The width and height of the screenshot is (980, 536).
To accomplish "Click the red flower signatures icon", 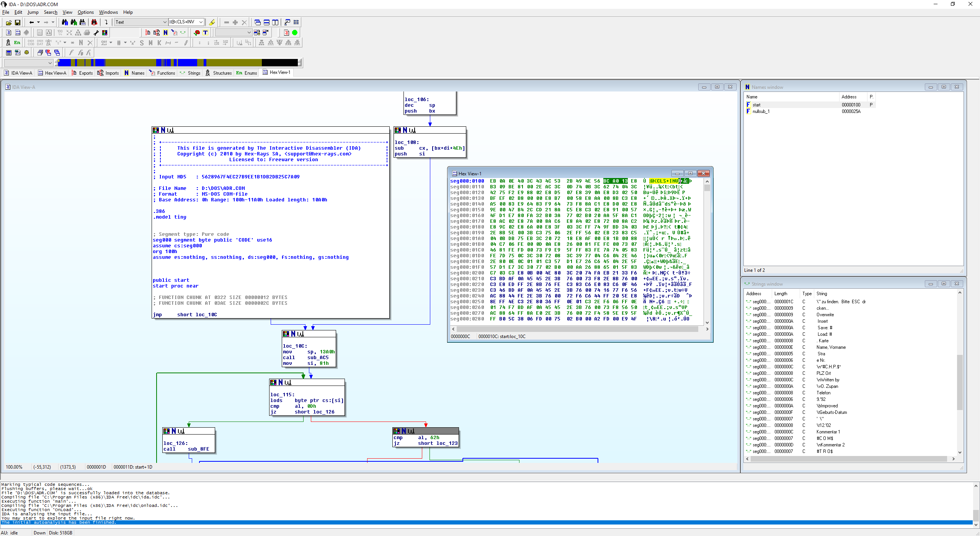I will (197, 33).
